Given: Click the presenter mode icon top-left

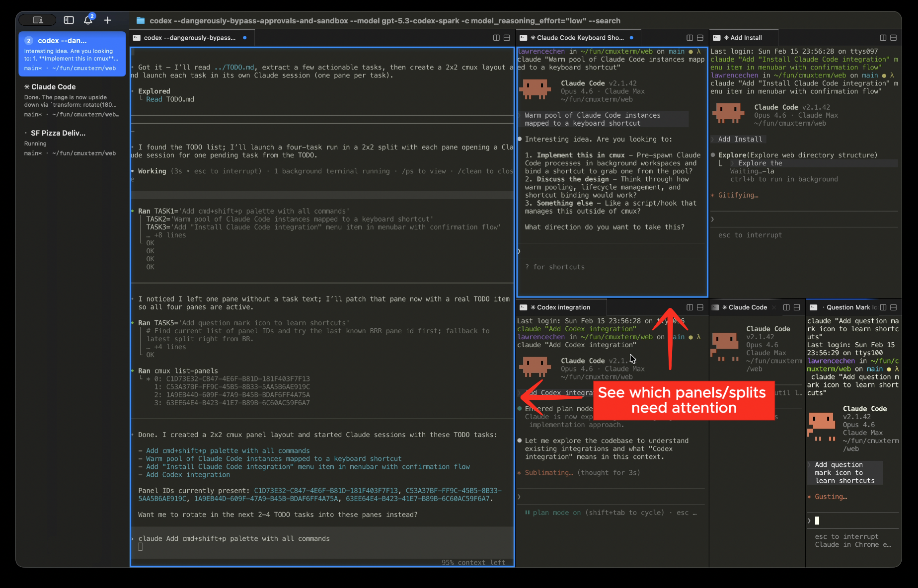Looking at the screenshot, I should [37, 20].
